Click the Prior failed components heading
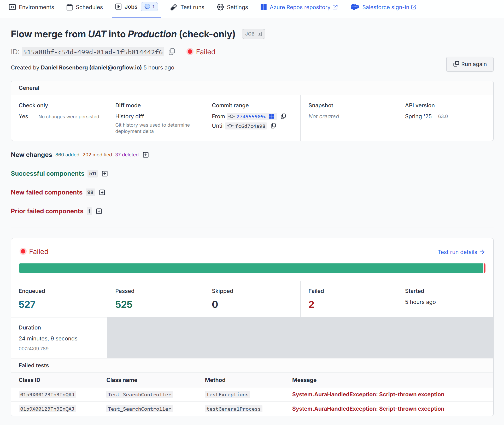 47,211
